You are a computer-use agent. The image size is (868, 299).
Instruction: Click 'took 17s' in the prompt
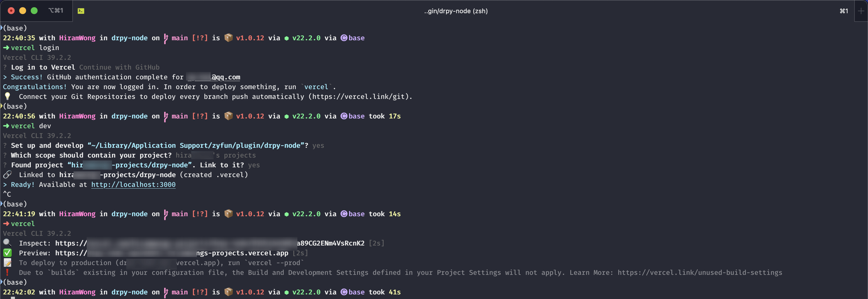click(x=385, y=116)
